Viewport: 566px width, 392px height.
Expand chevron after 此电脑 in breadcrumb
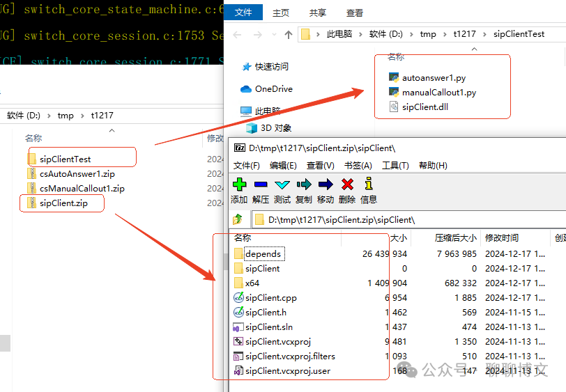(x=360, y=35)
